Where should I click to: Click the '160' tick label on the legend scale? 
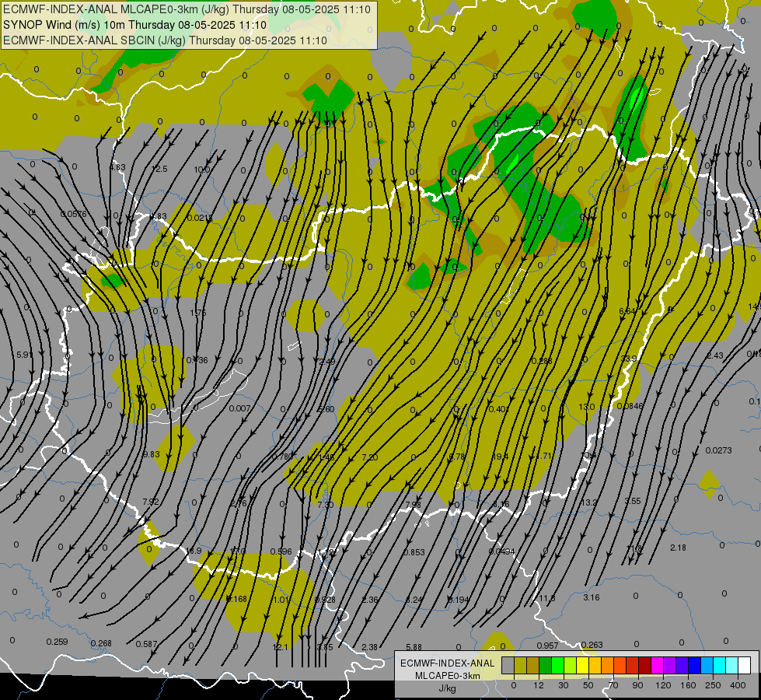pyautogui.click(x=688, y=685)
